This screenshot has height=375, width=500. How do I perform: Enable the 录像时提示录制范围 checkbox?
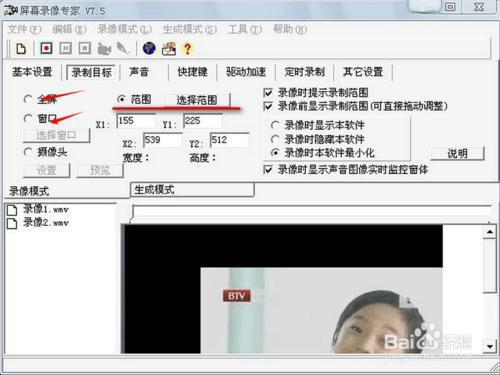(268, 92)
